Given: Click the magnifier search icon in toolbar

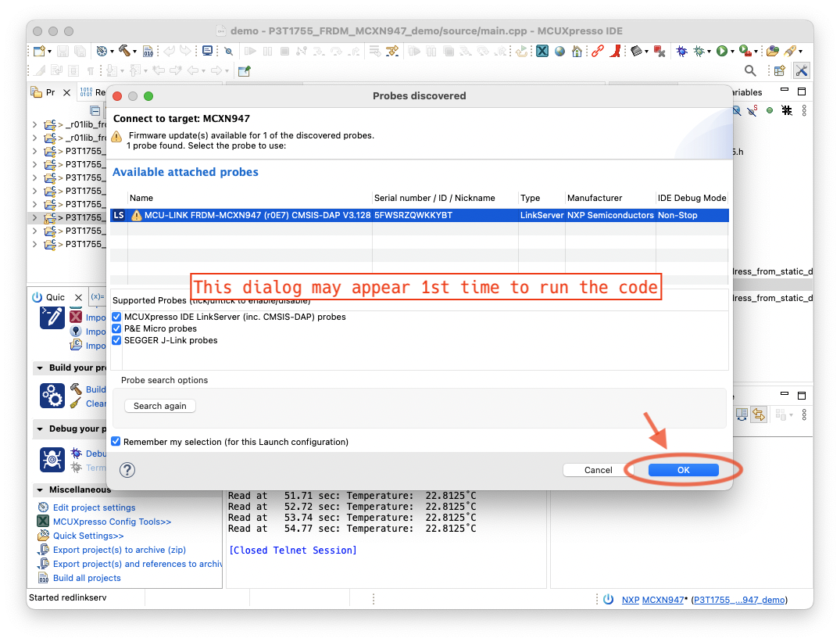Looking at the screenshot, I should 750,70.
